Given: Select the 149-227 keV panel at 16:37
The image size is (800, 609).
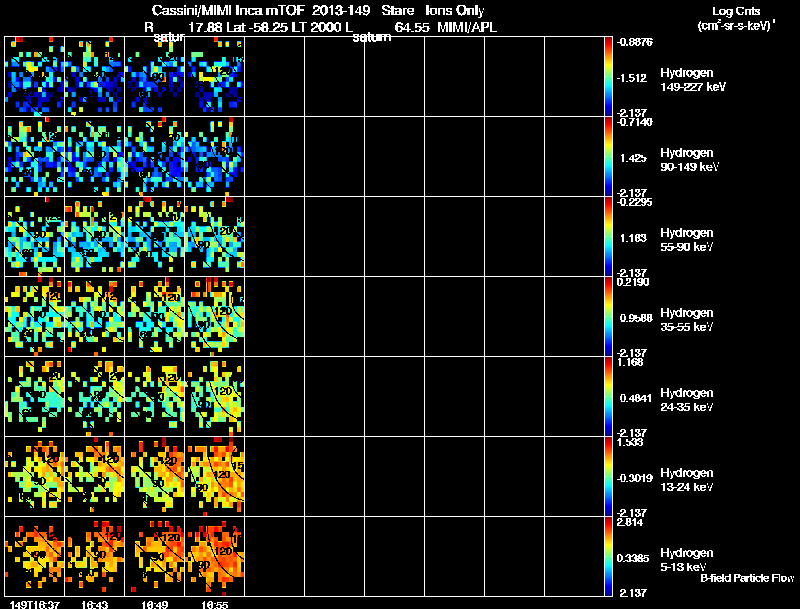Looking at the screenshot, I should (x=35, y=77).
